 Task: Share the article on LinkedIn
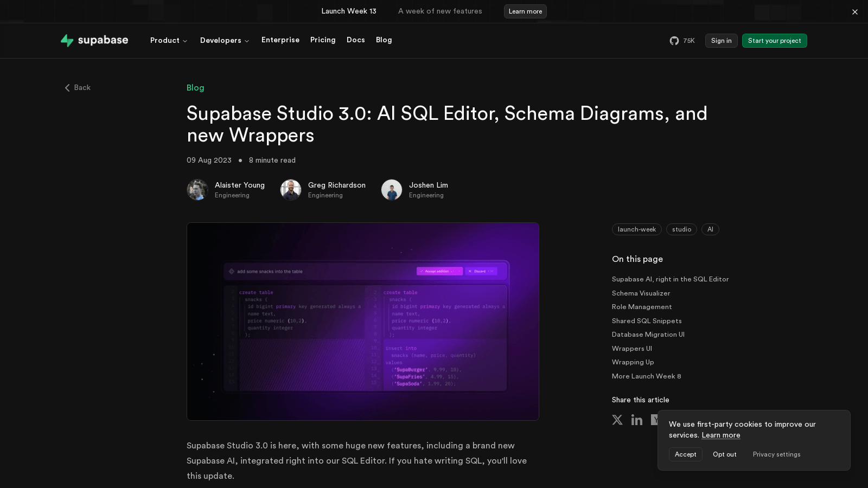point(637,420)
